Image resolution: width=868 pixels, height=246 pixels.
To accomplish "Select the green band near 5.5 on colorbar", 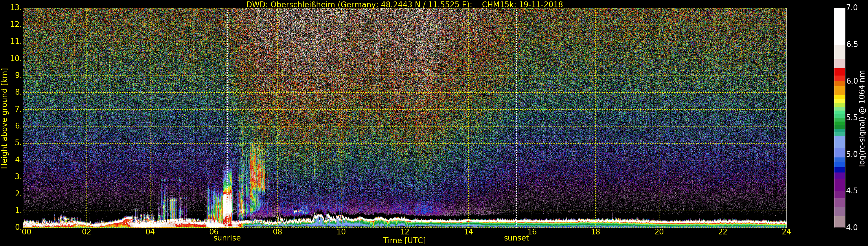I will click(839, 118).
